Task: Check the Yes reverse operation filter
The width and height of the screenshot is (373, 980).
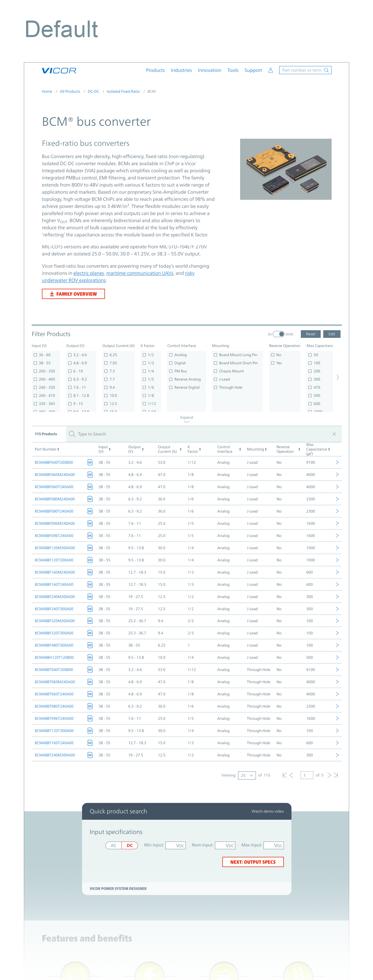Action: [x=273, y=363]
